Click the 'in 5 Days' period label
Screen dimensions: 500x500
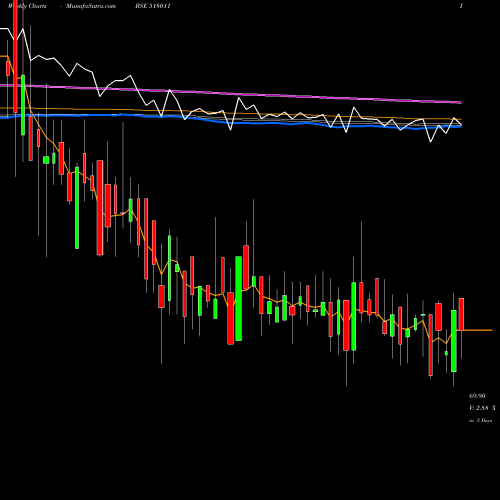[x=480, y=421]
